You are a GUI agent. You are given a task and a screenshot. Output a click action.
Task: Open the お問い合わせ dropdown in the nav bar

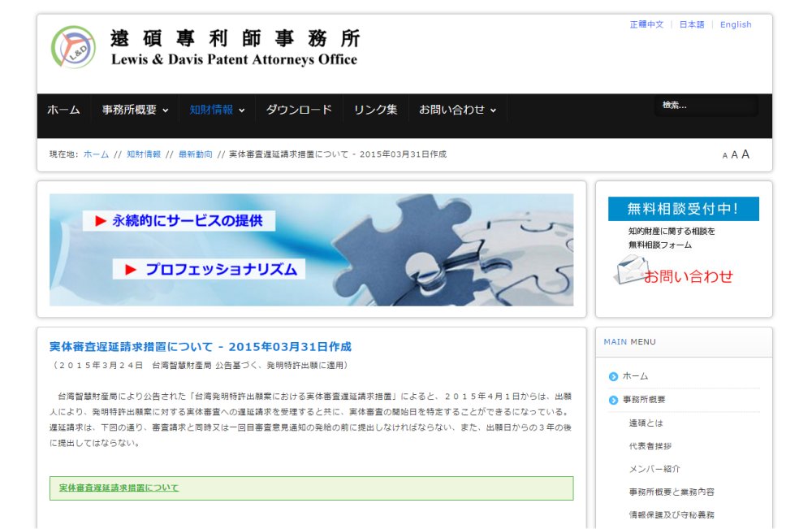457,110
